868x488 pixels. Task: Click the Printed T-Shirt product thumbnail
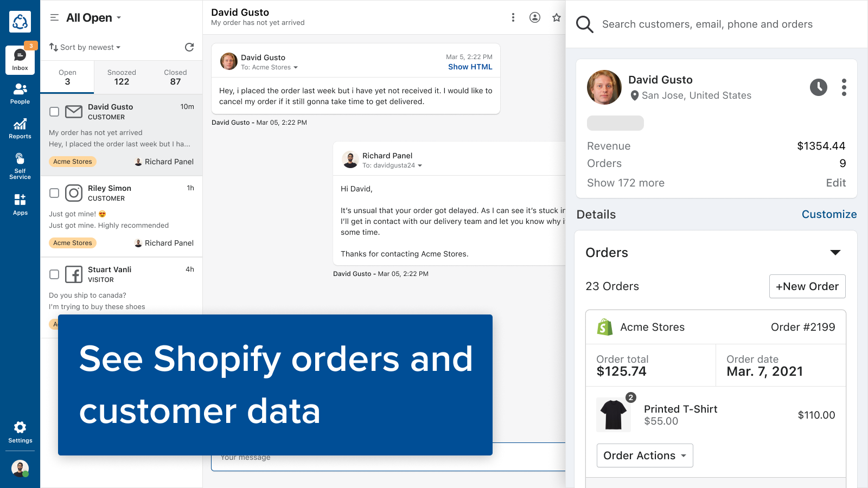click(614, 415)
